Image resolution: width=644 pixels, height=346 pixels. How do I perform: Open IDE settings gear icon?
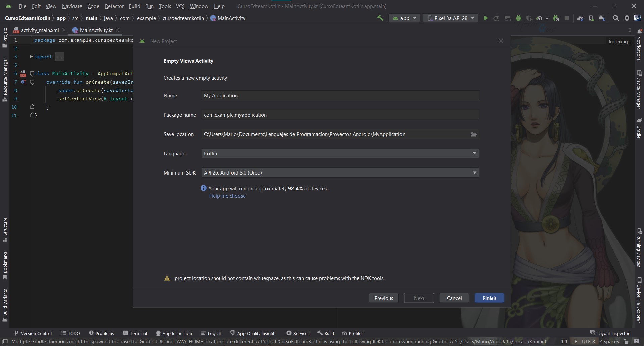pos(627,18)
